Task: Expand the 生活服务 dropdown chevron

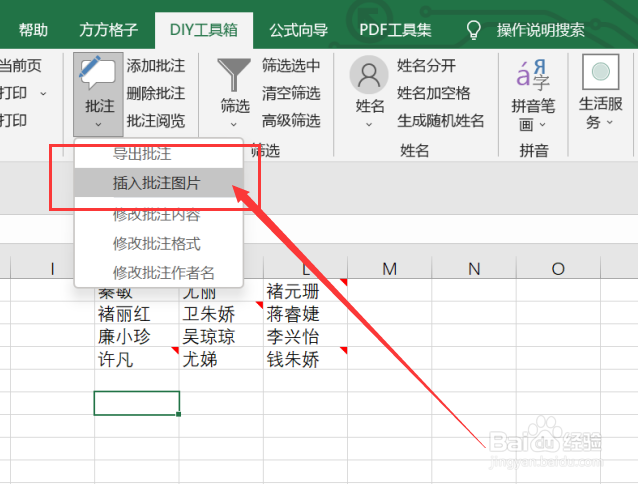Action: coord(610,122)
